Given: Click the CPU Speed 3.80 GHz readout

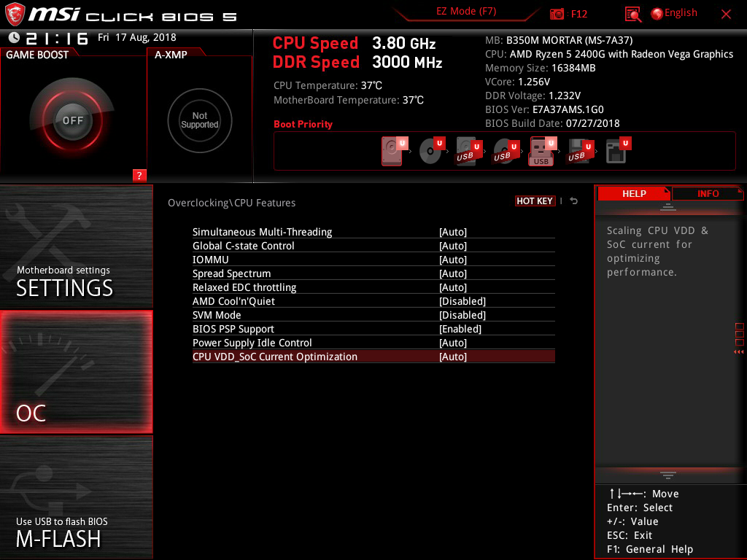Looking at the screenshot, I should click(354, 43).
